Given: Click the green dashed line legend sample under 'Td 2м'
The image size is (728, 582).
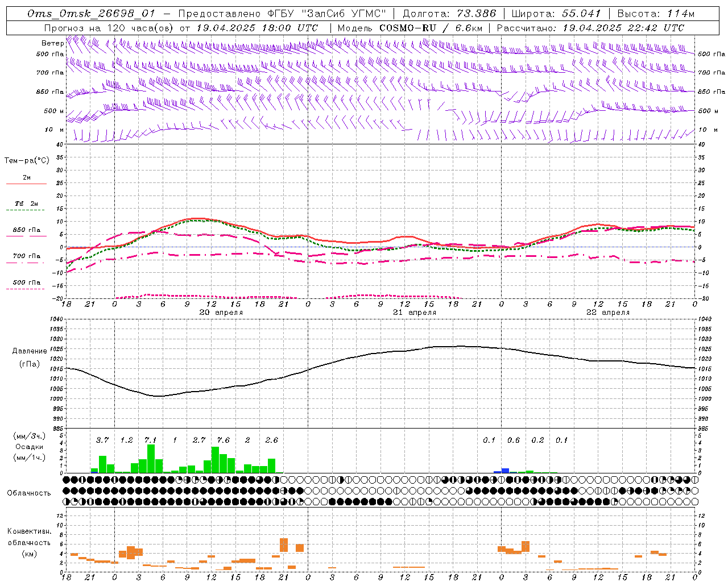Looking at the screenshot, I should (25, 210).
